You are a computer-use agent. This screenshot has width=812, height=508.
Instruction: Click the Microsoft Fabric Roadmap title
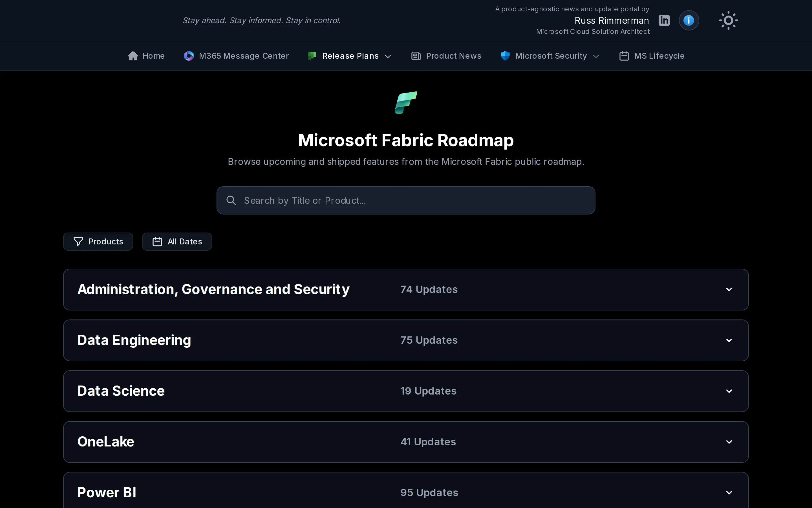click(406, 140)
